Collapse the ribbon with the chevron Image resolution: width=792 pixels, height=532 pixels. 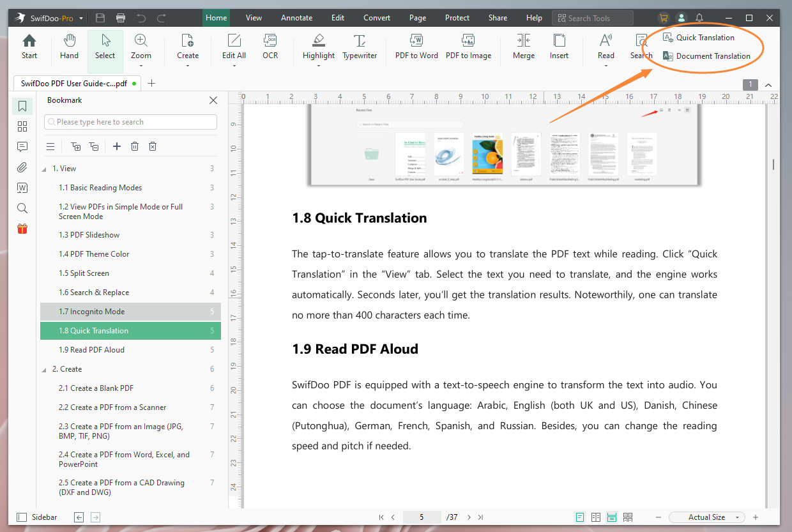coord(768,85)
